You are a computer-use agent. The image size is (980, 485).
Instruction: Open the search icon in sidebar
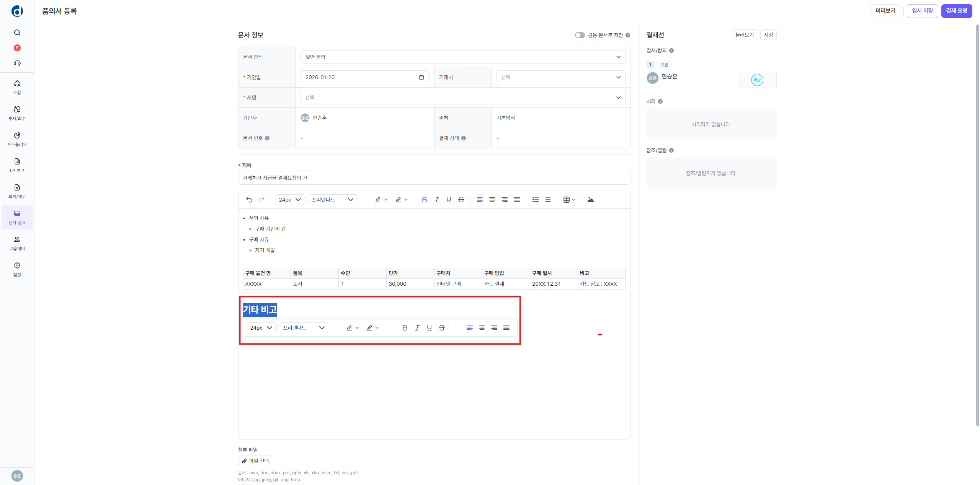click(17, 33)
